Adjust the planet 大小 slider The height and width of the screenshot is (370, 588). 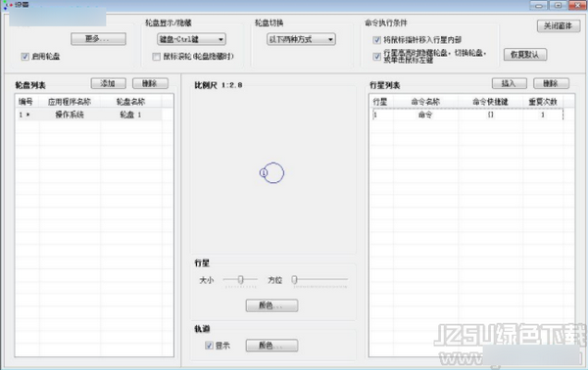tap(241, 279)
